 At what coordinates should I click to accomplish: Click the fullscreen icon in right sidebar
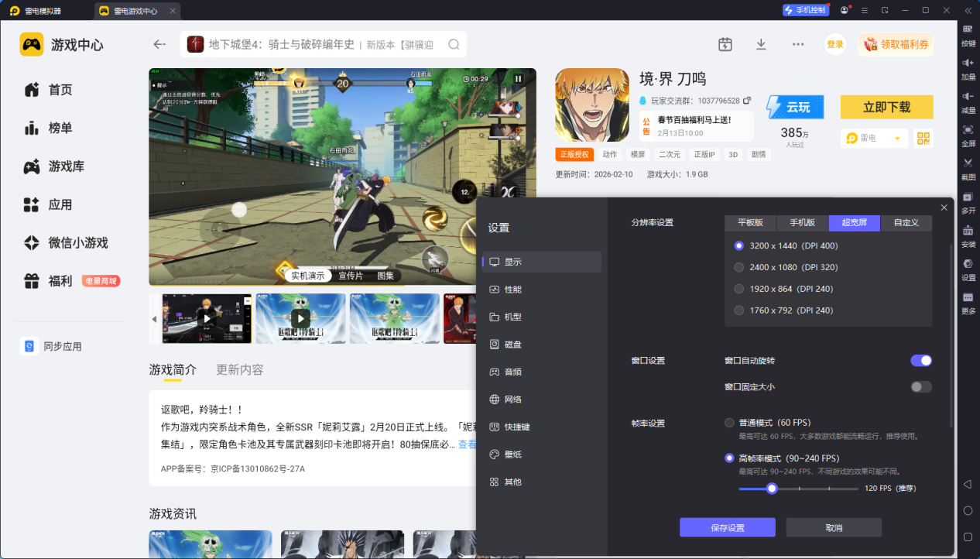968,133
